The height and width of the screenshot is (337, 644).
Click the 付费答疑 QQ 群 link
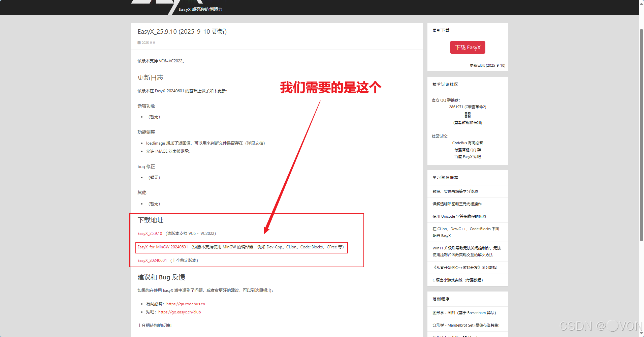tap(468, 150)
